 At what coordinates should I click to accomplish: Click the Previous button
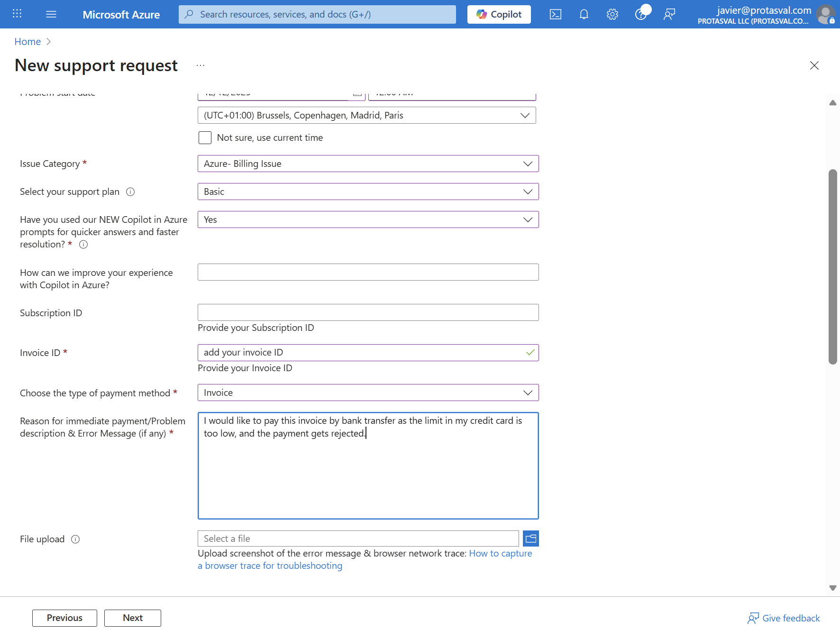64,618
